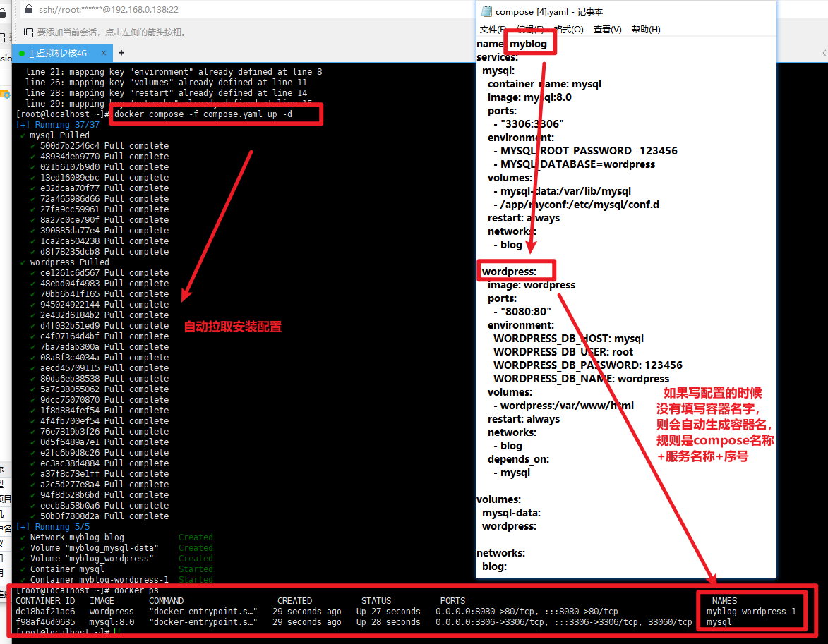Open a new session tab with the plus button
Viewport: 828px width, 644px height.
121,53
